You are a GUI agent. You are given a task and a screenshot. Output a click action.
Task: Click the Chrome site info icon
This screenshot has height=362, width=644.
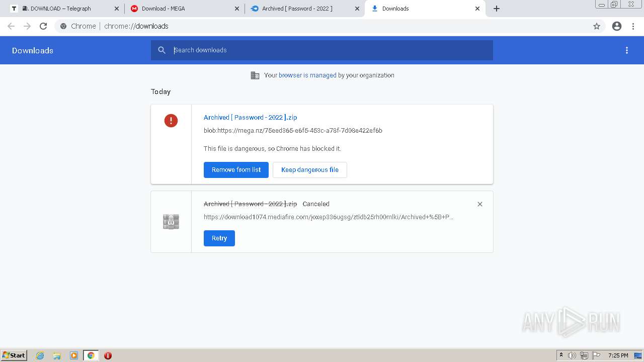(63, 26)
